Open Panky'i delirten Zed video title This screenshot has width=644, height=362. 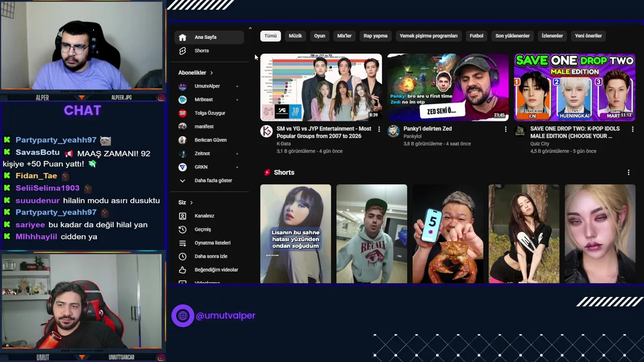click(427, 129)
